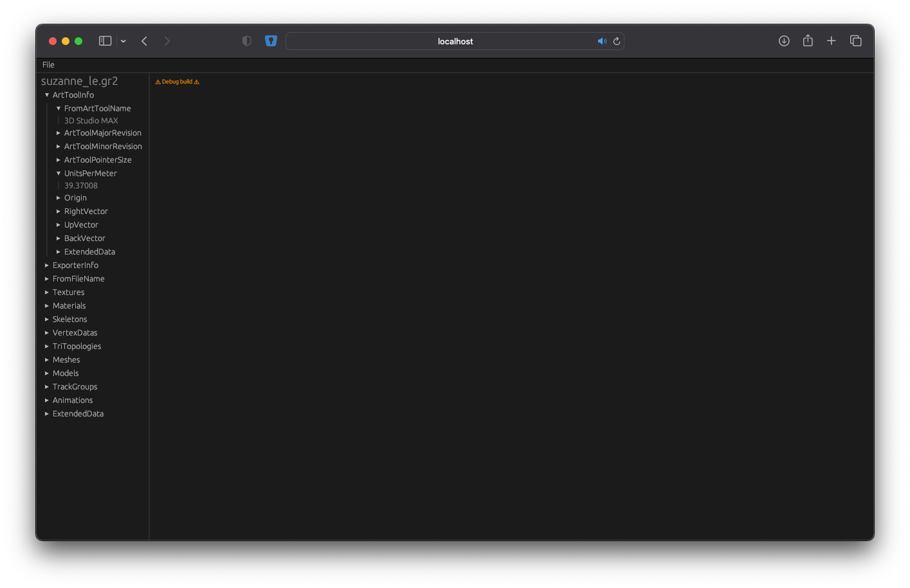Select the '39.37008' value
Screen dimensions: 910x588
click(x=81, y=186)
